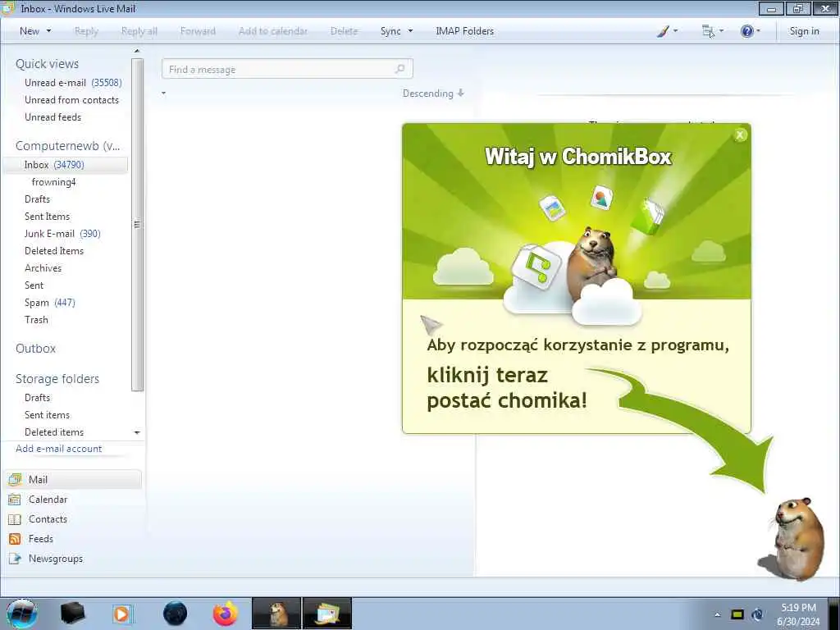Click the folder pane scrollbar thumb
Screen dimensions: 840x630
[137, 225]
